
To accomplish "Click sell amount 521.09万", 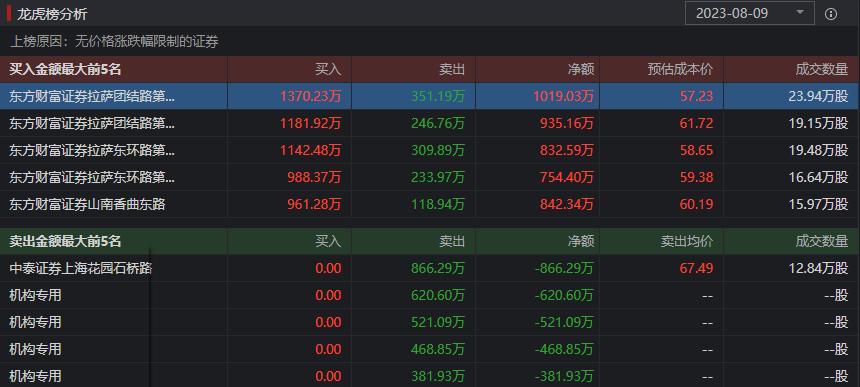I will (438, 322).
